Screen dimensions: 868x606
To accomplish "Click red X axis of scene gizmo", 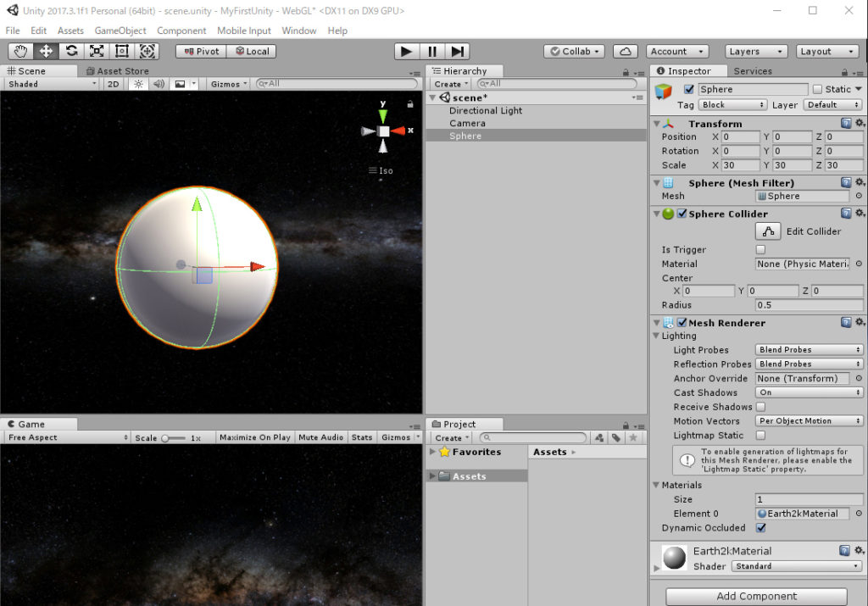I will point(398,131).
